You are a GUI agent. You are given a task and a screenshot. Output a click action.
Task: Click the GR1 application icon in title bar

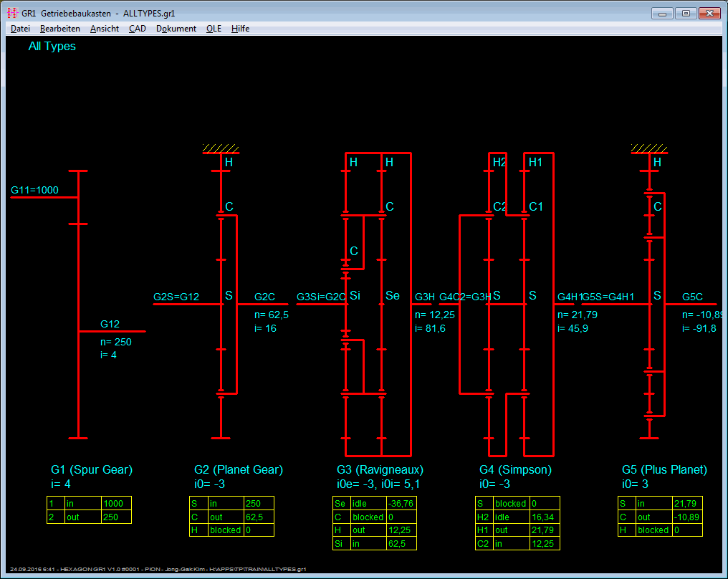[x=12, y=13]
